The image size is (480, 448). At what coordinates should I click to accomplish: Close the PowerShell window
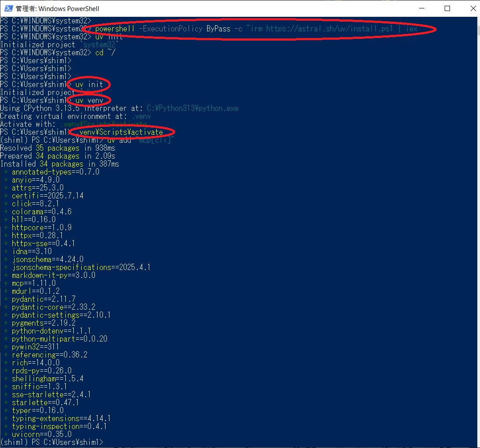tap(468, 8)
